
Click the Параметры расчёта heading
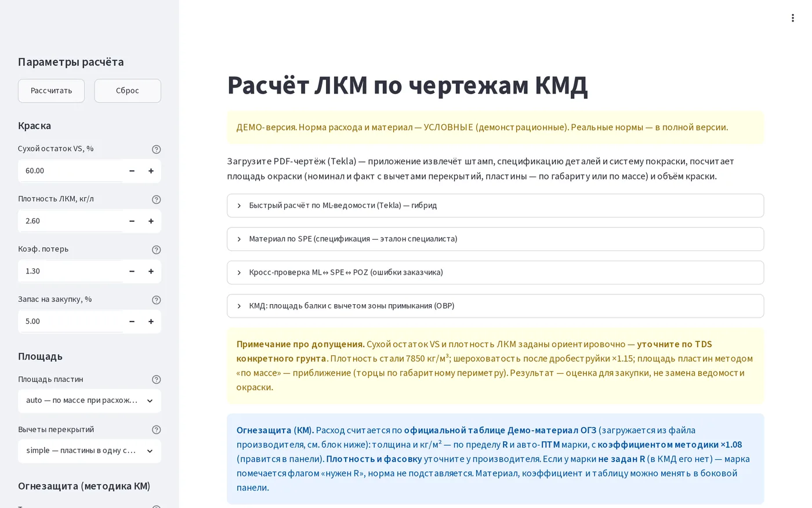point(71,62)
